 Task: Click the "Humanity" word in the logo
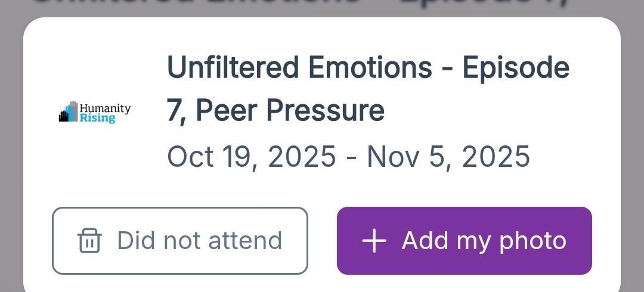(x=105, y=108)
